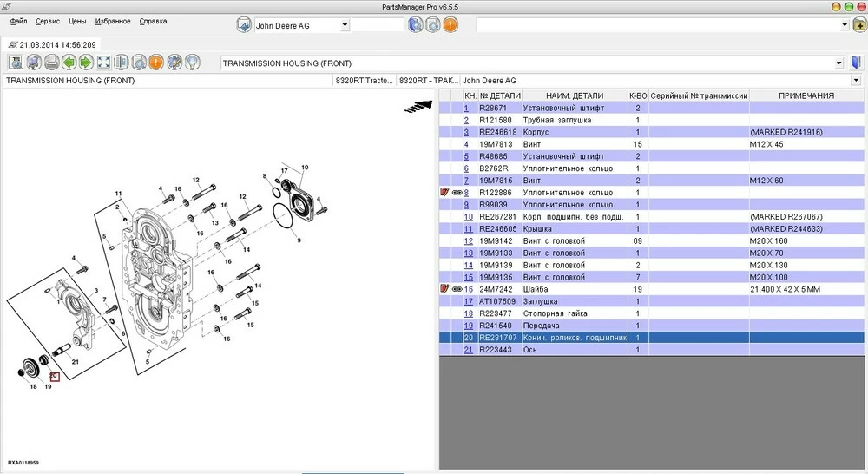The width and height of the screenshot is (868, 474).
Task: Go back with the green left arrow
Action: pyautogui.click(x=69, y=63)
